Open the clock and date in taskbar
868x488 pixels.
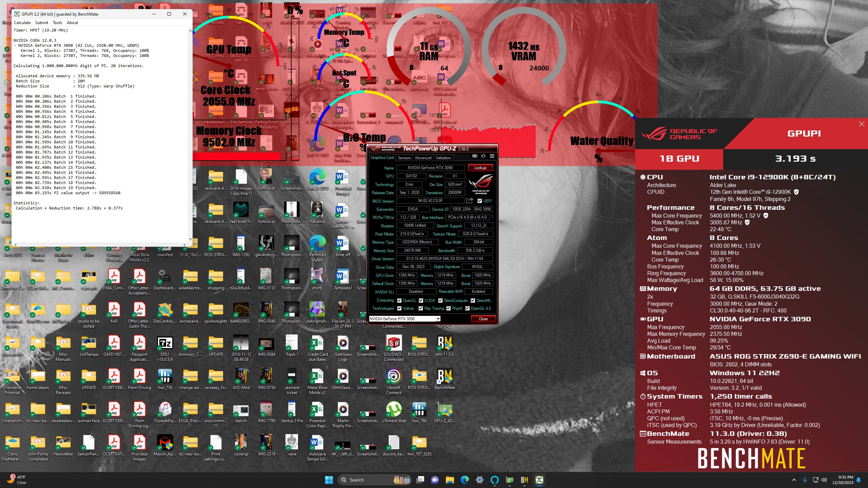point(843,480)
